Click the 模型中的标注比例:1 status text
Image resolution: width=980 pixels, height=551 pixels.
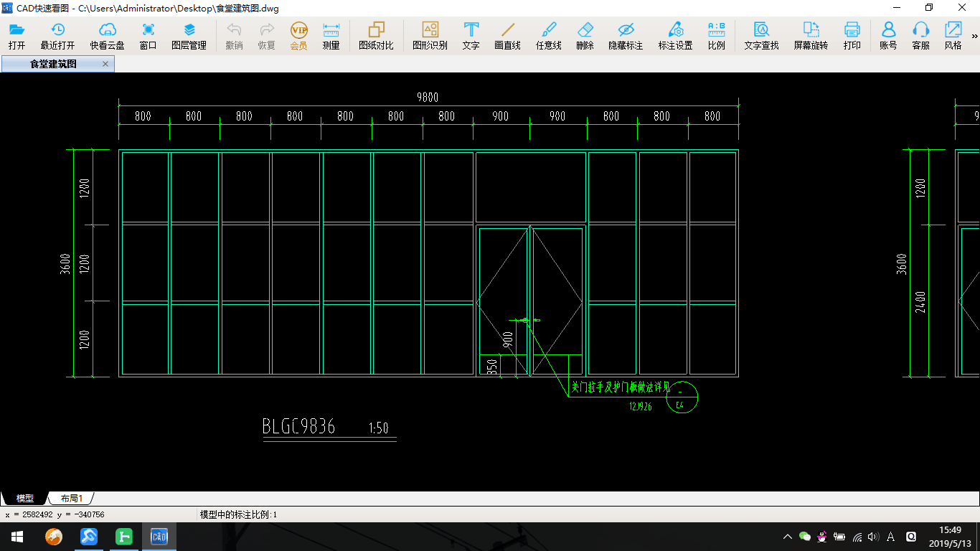238,514
